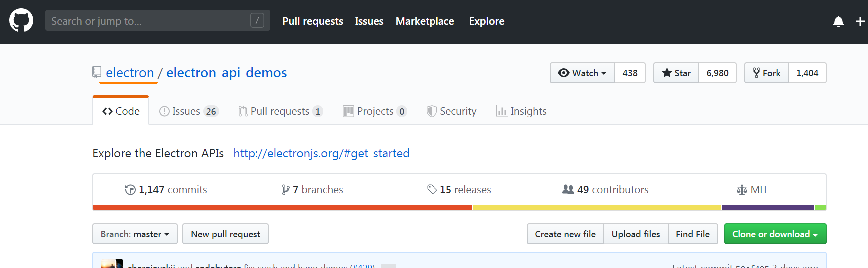Open the notifications bell icon
868x268 pixels.
click(x=838, y=21)
